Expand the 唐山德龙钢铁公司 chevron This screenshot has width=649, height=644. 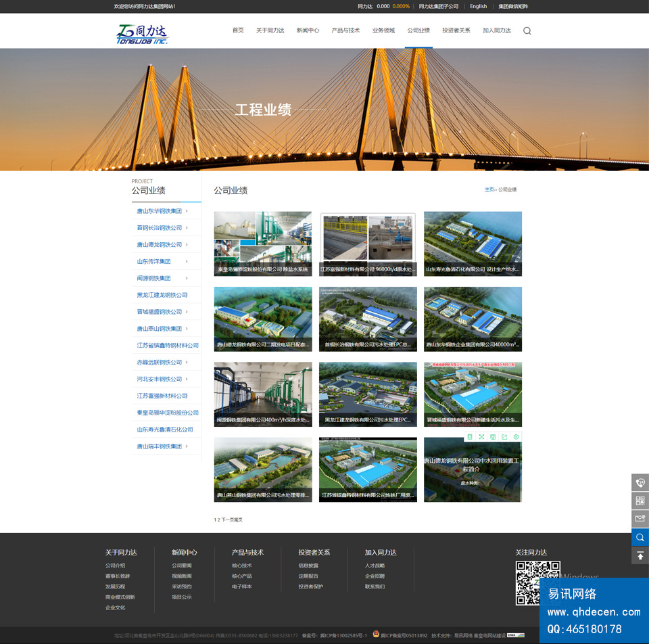(x=187, y=245)
